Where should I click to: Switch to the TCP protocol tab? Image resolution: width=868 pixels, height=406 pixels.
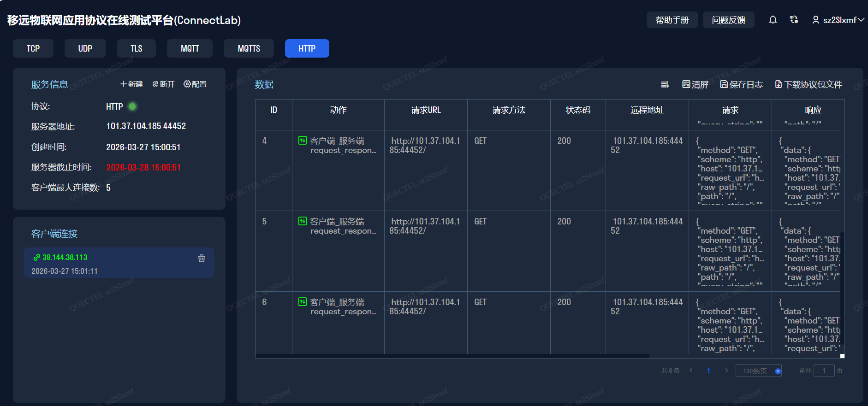[x=33, y=48]
